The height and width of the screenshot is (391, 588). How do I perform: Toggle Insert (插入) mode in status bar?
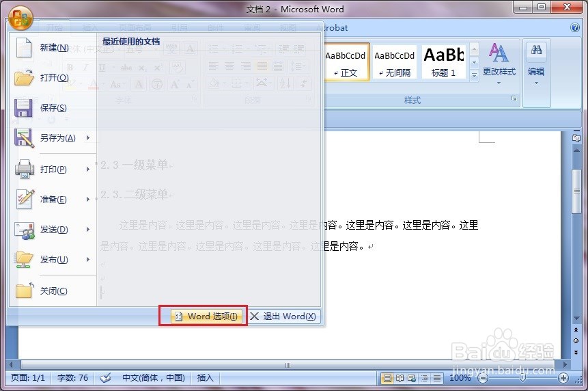205,378
